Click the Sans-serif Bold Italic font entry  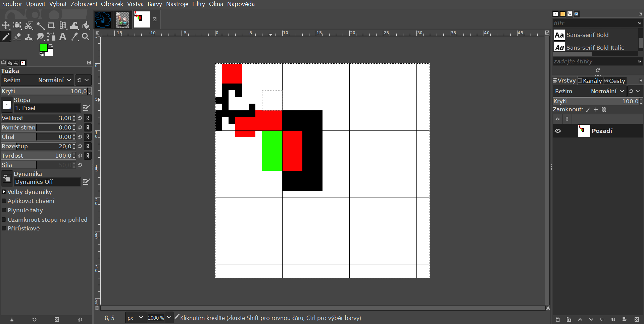click(595, 48)
